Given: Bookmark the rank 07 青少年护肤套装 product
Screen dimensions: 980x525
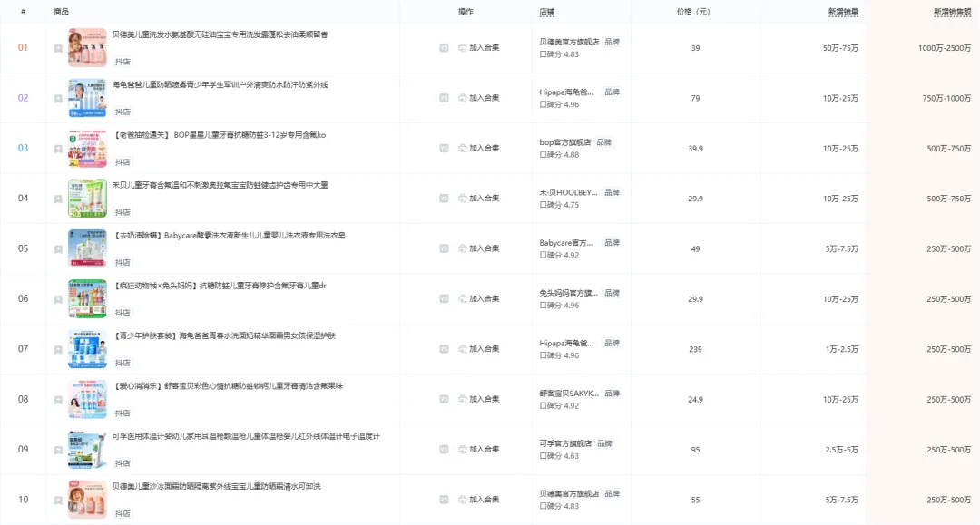Looking at the screenshot, I should click(x=58, y=350).
